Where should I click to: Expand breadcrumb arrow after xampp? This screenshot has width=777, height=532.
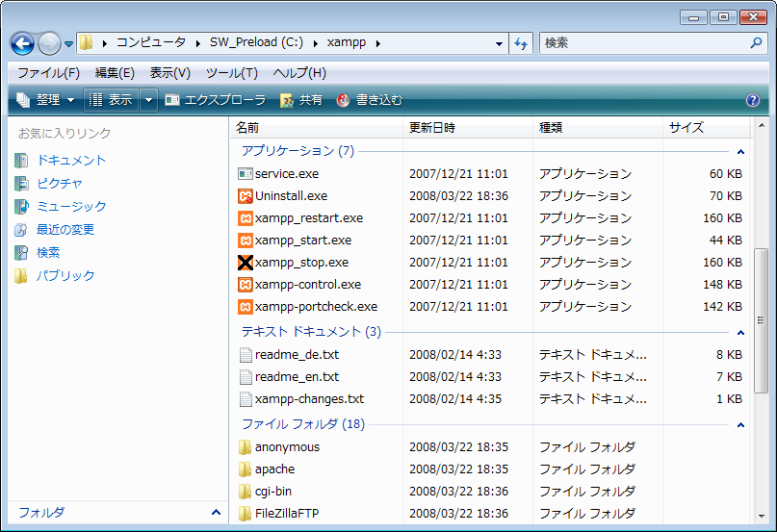point(378,43)
